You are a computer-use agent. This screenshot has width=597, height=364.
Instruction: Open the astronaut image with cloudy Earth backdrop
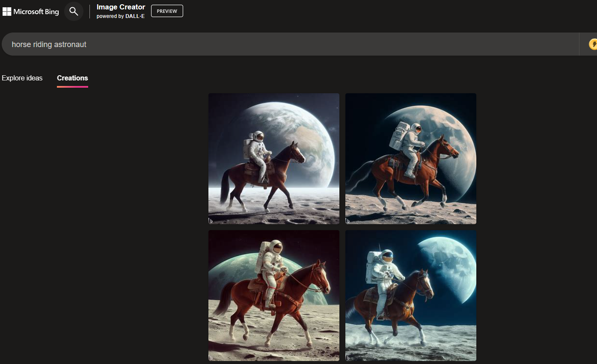[x=274, y=159]
